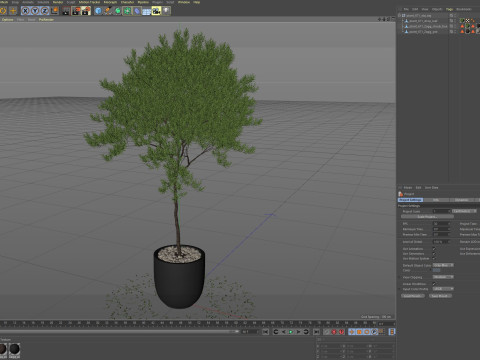Open User Data menu in Attributes Manager
This screenshot has height=360, width=480.
point(432,188)
